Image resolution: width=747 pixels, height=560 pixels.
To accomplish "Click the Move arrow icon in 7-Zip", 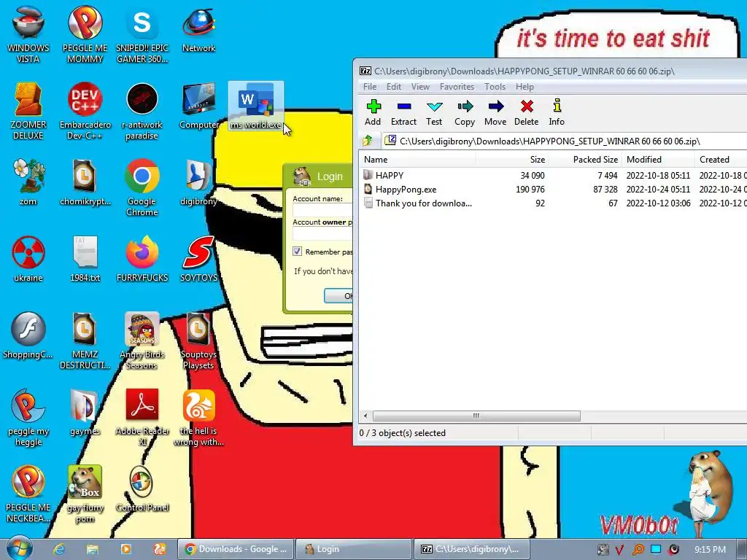I will (x=495, y=112).
